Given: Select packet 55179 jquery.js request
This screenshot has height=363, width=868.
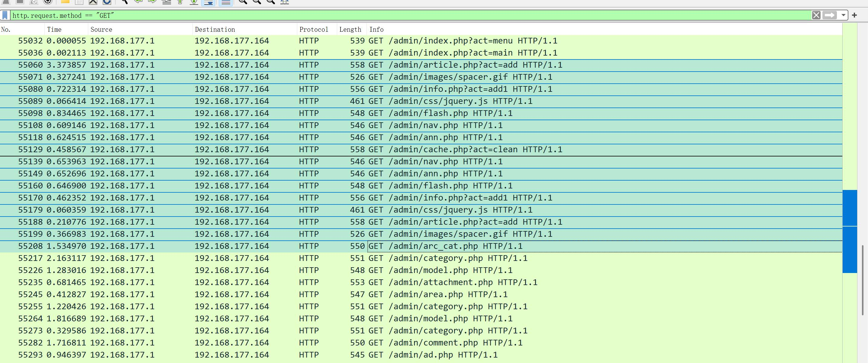Looking at the screenshot, I should [x=421, y=210].
